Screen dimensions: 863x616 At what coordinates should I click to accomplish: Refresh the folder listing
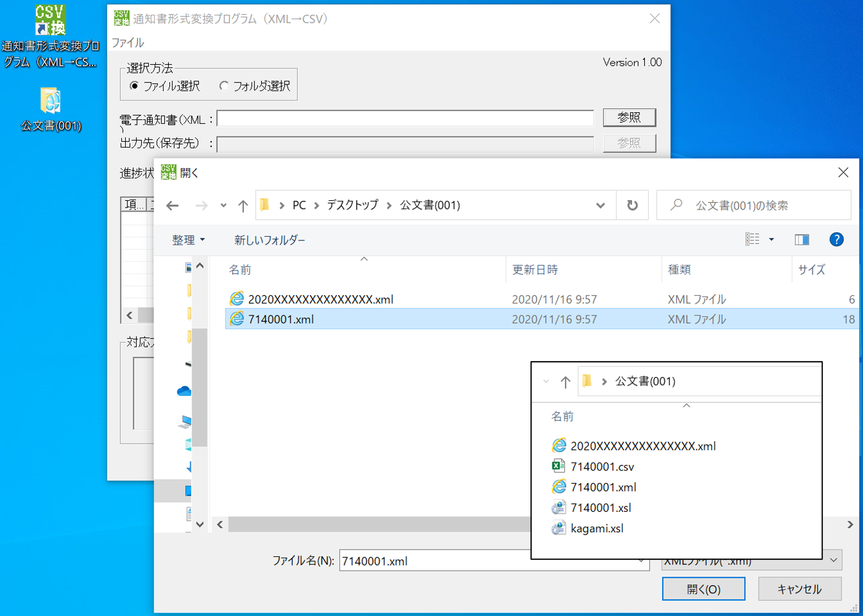tap(632, 206)
